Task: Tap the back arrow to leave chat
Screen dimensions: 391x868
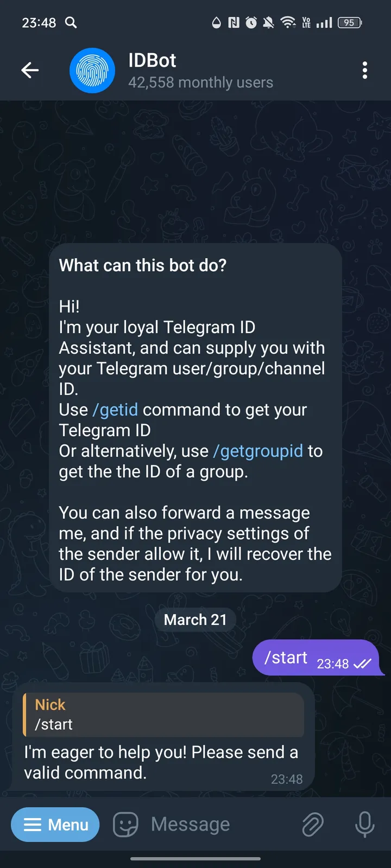Action: [30, 70]
